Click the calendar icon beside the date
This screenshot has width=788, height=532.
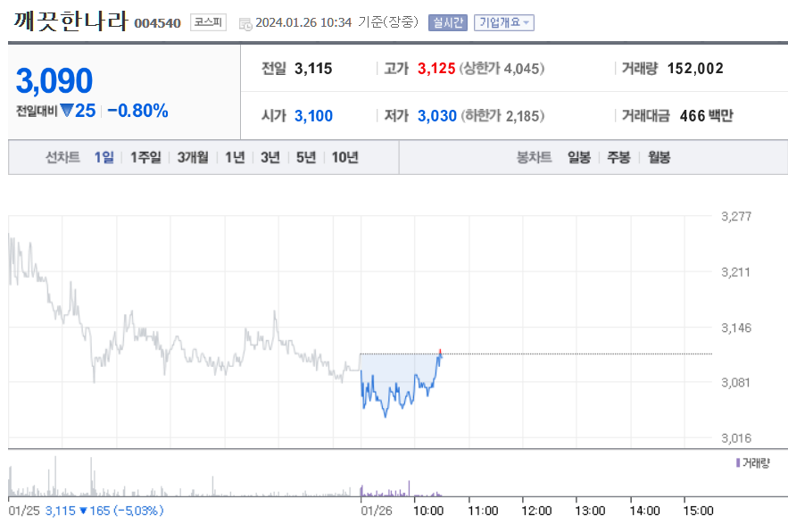(x=245, y=23)
